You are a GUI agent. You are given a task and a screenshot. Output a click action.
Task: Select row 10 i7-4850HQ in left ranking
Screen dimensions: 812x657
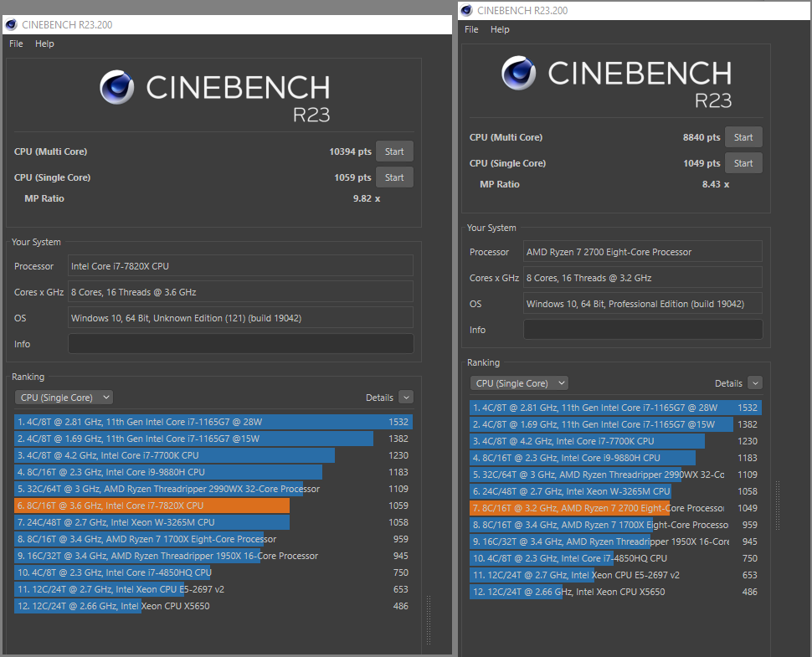(x=213, y=572)
